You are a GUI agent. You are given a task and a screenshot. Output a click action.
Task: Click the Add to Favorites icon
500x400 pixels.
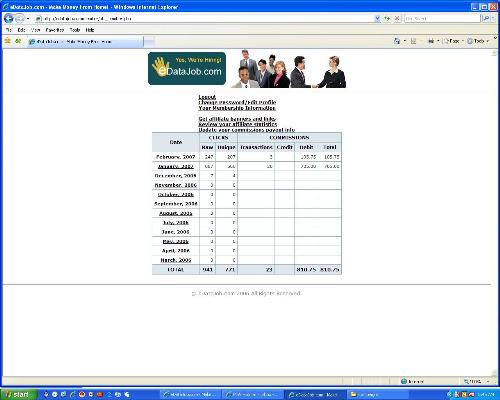point(18,41)
